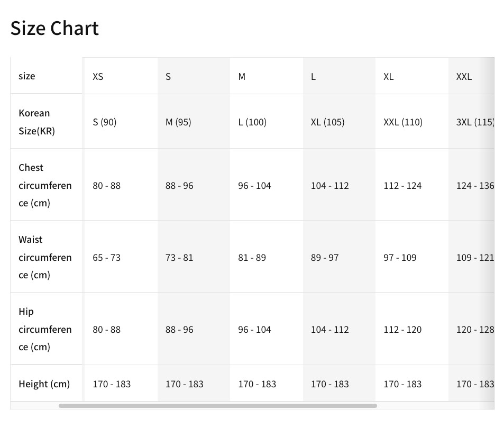This screenshot has height=427, width=504.
Task: Click the L size column header
Action: coord(313,77)
